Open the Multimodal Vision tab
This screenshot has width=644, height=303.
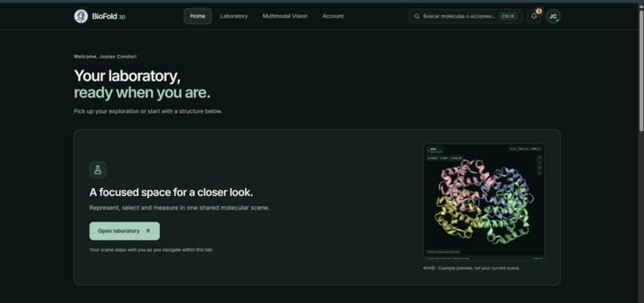pos(285,16)
